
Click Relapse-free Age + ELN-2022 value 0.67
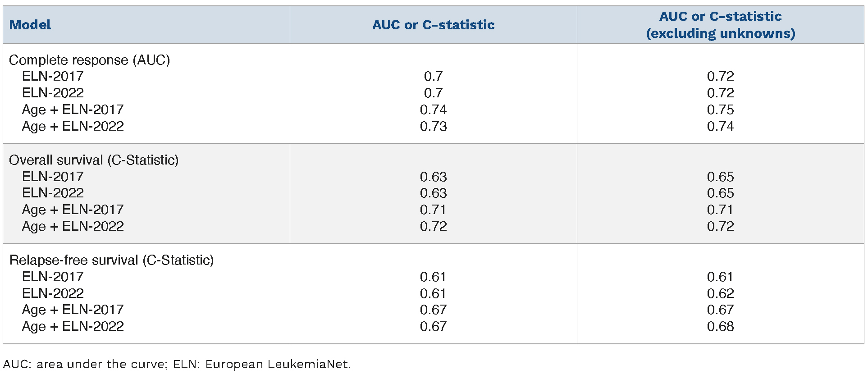[433, 326]
